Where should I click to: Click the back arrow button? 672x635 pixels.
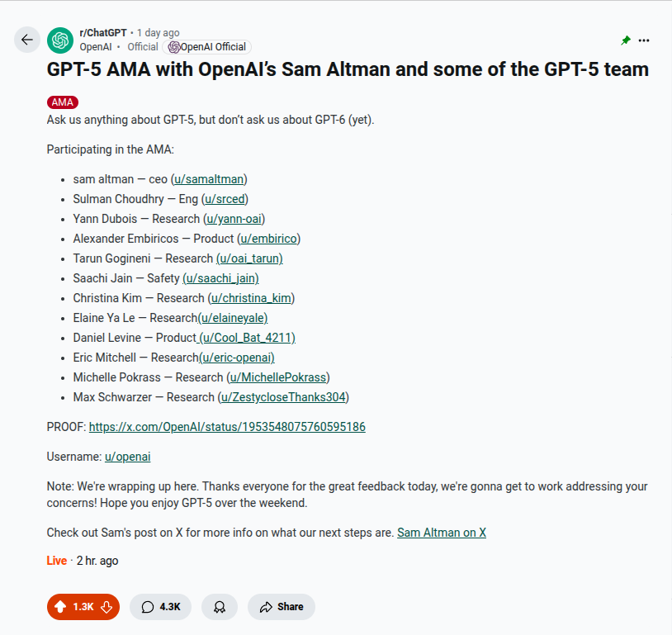click(27, 40)
